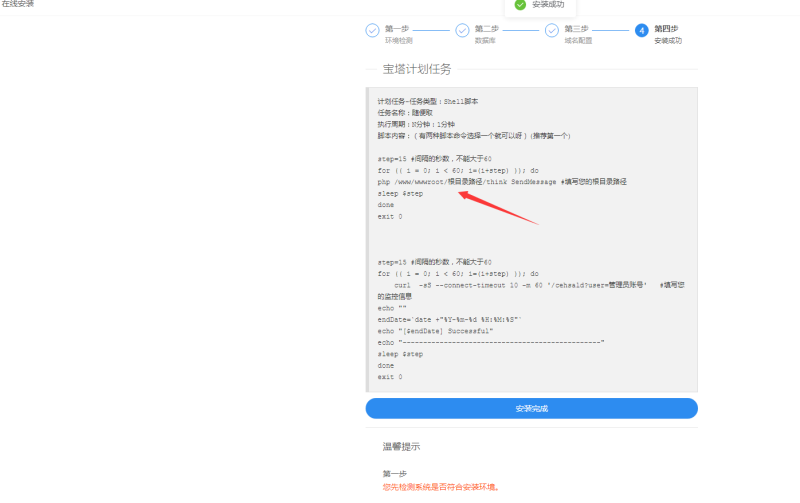The image size is (800, 503).
Task: Click the 温馨提示 heading
Action: pyautogui.click(x=402, y=447)
